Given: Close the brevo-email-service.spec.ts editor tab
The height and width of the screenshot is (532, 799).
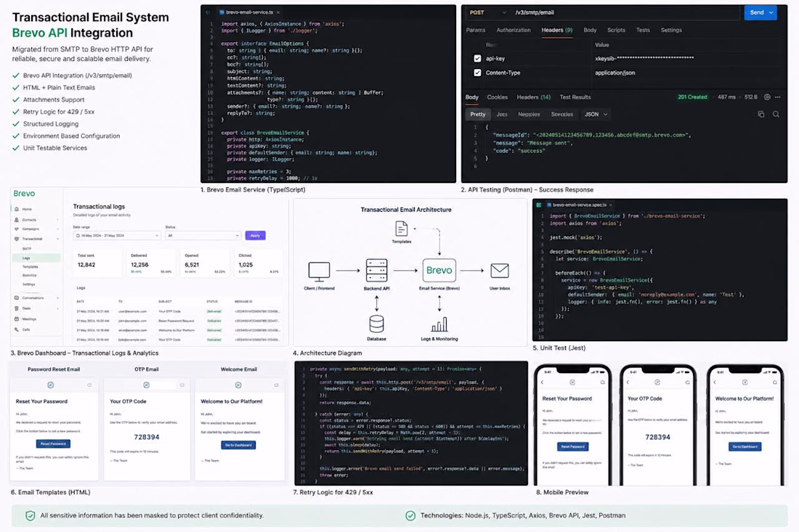Looking at the screenshot, I should coord(610,205).
